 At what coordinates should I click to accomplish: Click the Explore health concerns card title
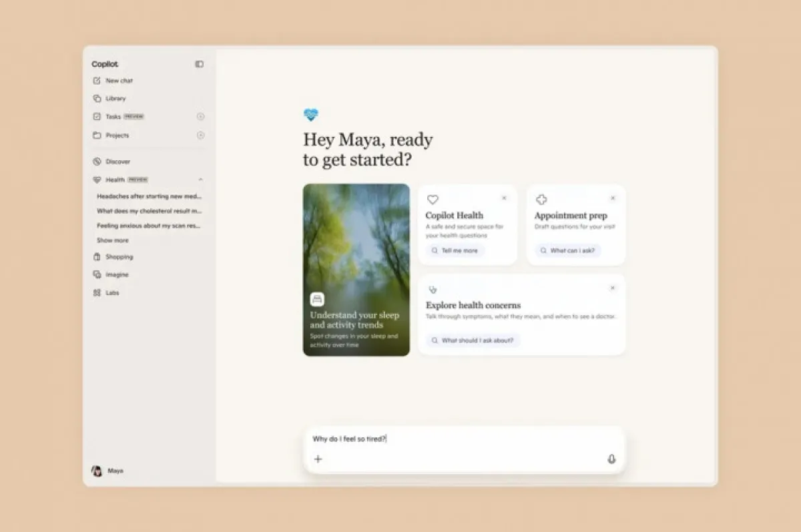coord(473,305)
